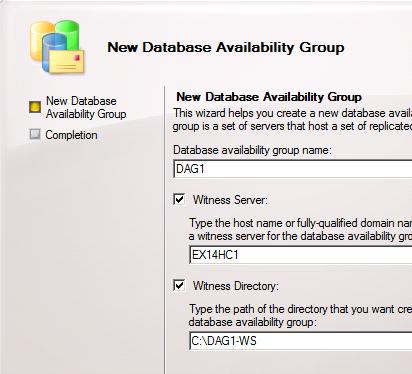Click the 'Witness Directory:' label text
412x374 pixels.
[x=236, y=286]
